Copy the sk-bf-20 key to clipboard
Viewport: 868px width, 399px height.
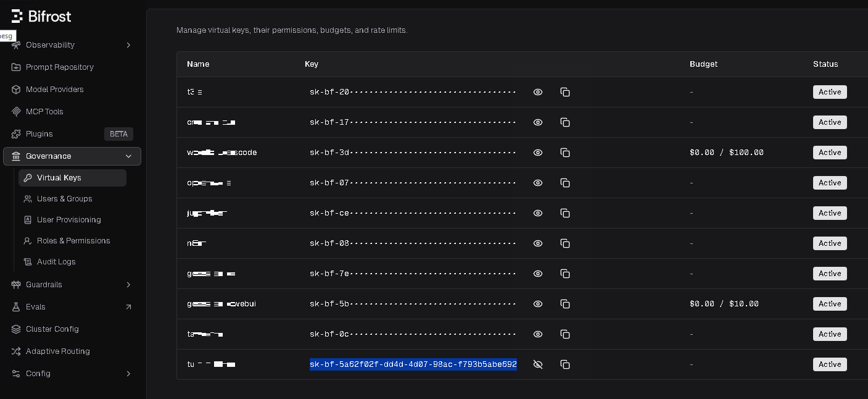click(x=564, y=92)
